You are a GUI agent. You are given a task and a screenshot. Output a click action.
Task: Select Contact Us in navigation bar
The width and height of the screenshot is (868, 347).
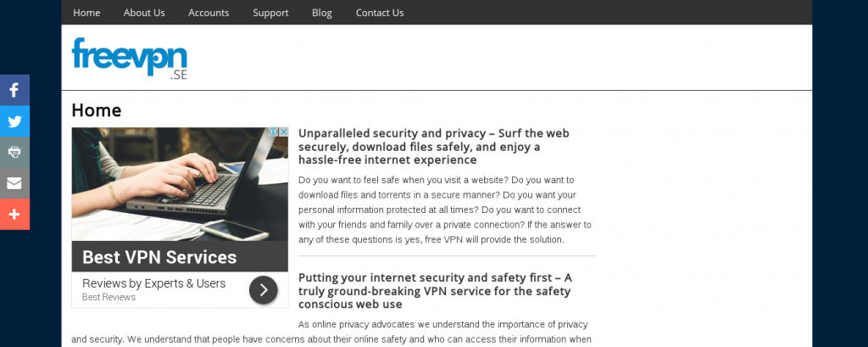click(380, 13)
